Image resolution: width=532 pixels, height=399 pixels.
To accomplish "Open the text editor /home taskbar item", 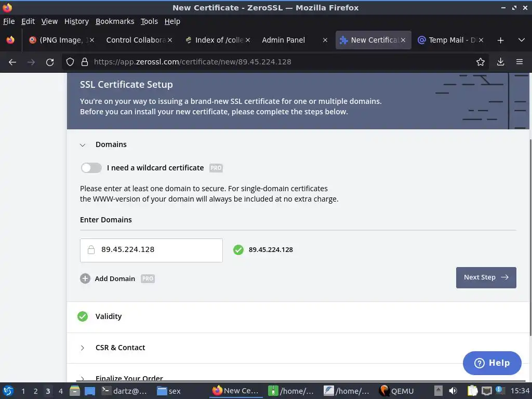I will pos(347,391).
